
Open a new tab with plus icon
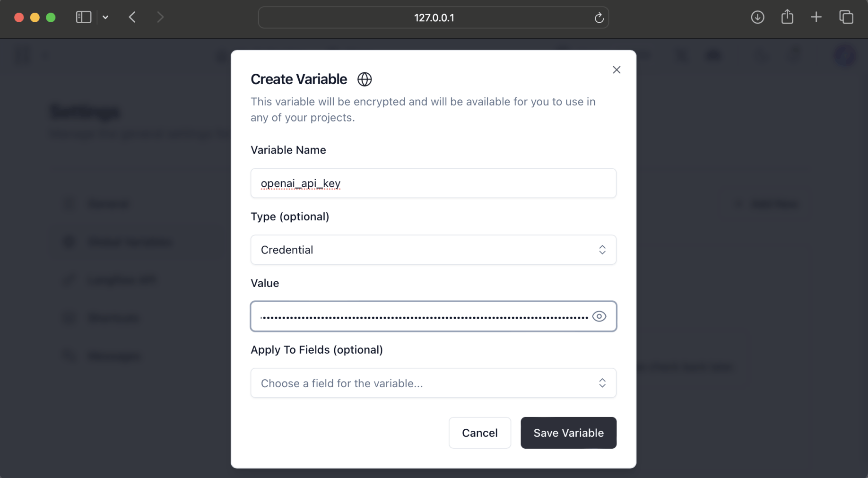[816, 17]
